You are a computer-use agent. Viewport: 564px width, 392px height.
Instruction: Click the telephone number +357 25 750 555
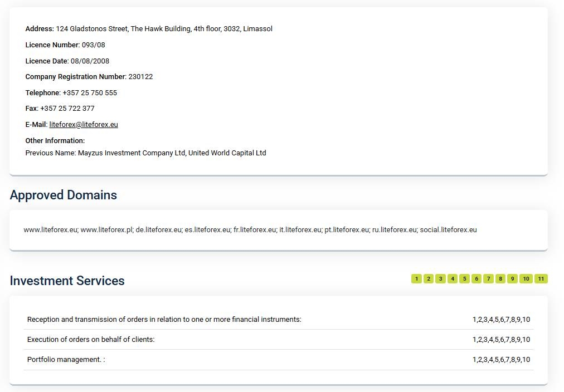[x=90, y=93]
